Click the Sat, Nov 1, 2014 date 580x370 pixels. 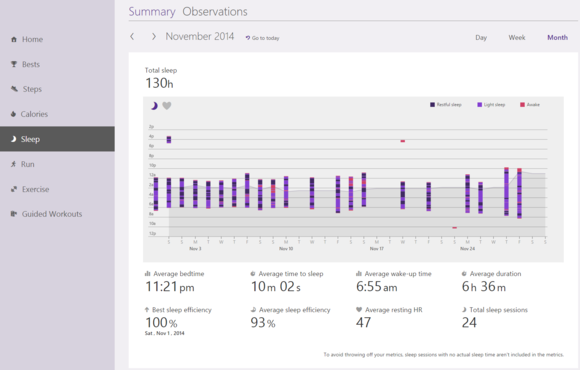point(165,333)
